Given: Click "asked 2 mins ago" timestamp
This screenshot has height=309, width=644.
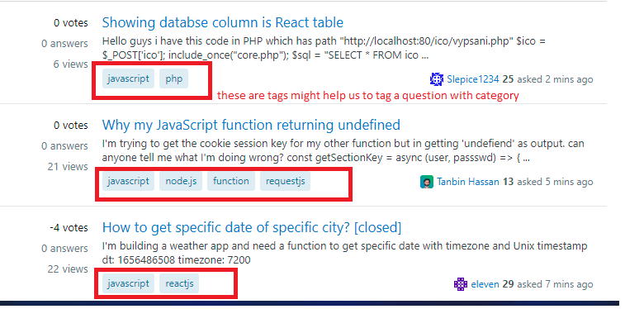Looking at the screenshot, I should coord(555,79).
